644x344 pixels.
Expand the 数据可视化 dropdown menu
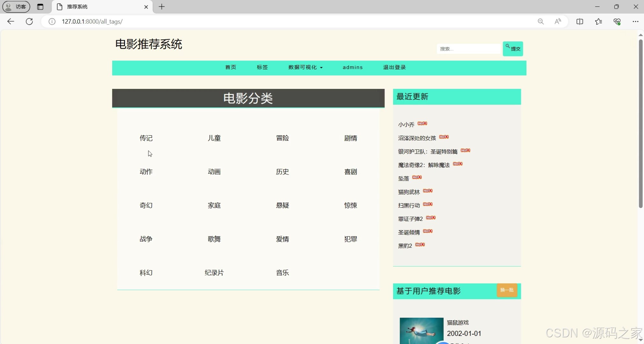[305, 67]
